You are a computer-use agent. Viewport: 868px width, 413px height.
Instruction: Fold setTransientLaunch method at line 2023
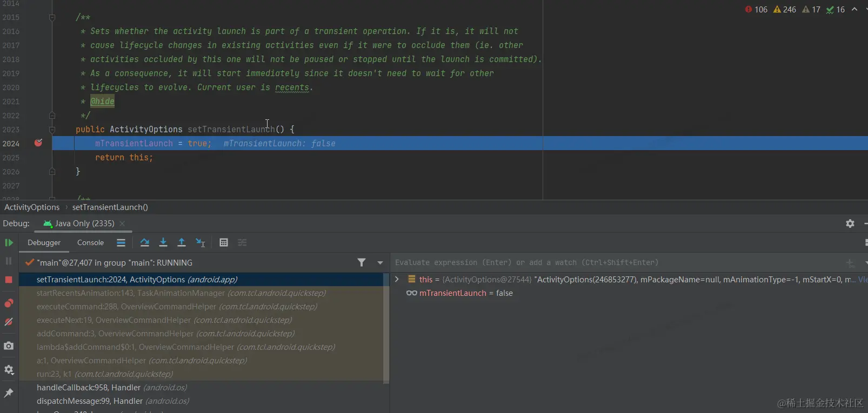(x=52, y=130)
